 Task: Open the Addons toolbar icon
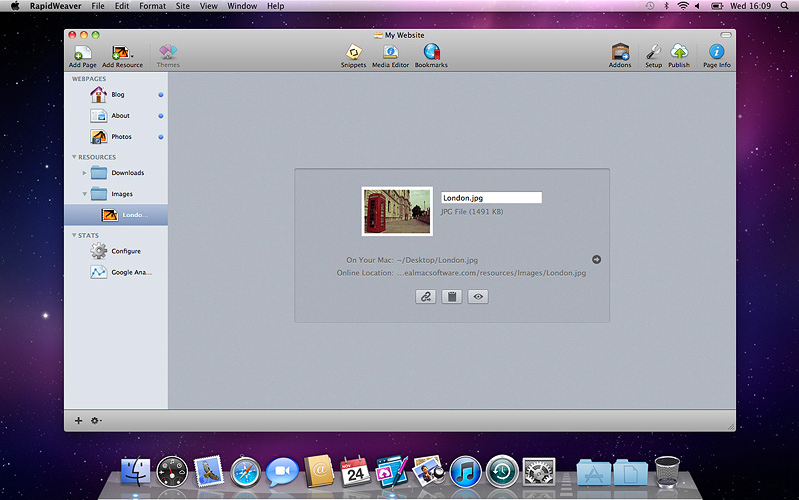[620, 53]
